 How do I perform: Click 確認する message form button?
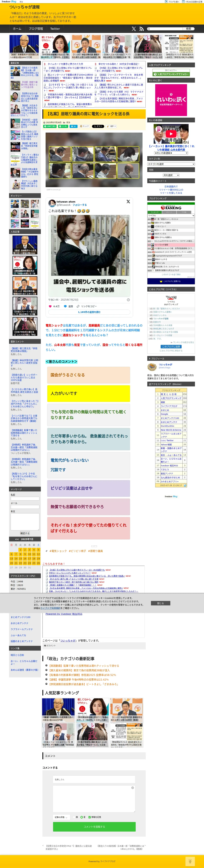click(x=25, y=533)
